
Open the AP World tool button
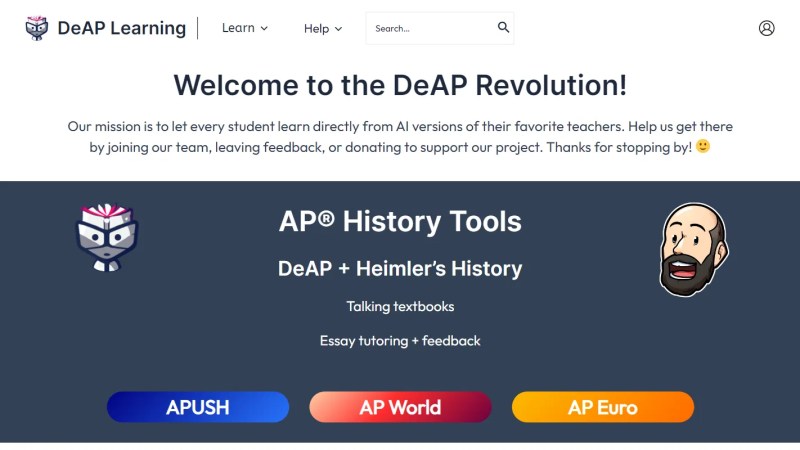point(400,407)
